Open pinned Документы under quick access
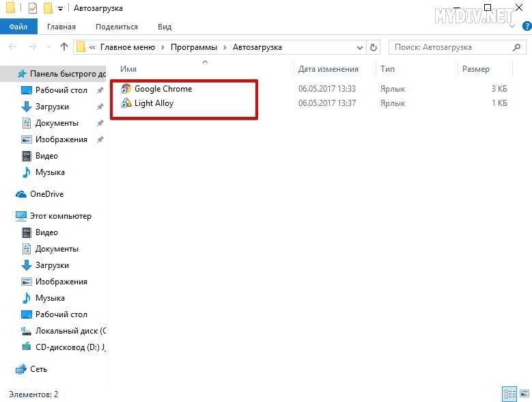The height and width of the screenshot is (402, 532). click(57, 123)
